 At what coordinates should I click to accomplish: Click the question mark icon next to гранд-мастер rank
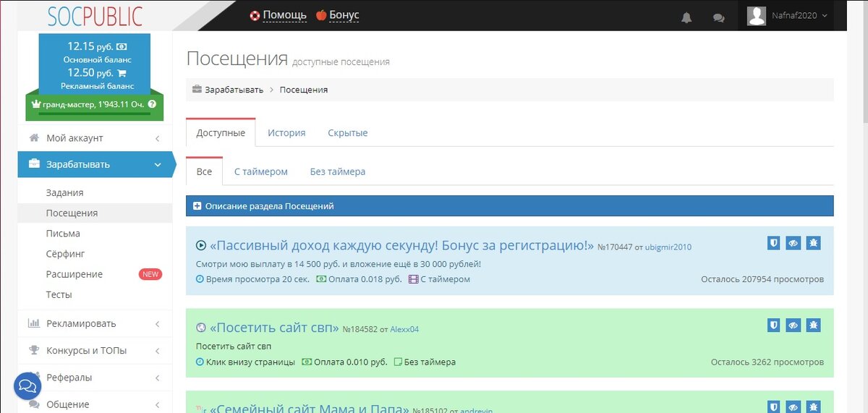click(151, 104)
